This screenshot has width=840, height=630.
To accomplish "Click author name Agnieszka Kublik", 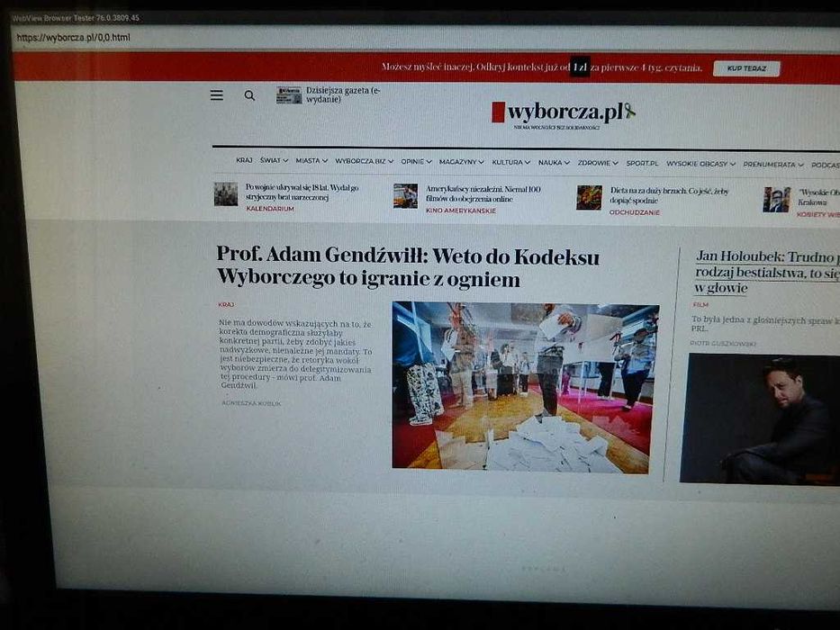I will pos(251,403).
